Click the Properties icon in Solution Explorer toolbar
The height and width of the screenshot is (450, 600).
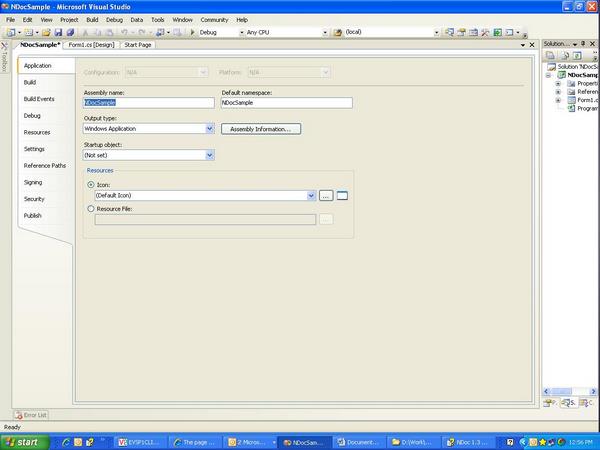(550, 55)
